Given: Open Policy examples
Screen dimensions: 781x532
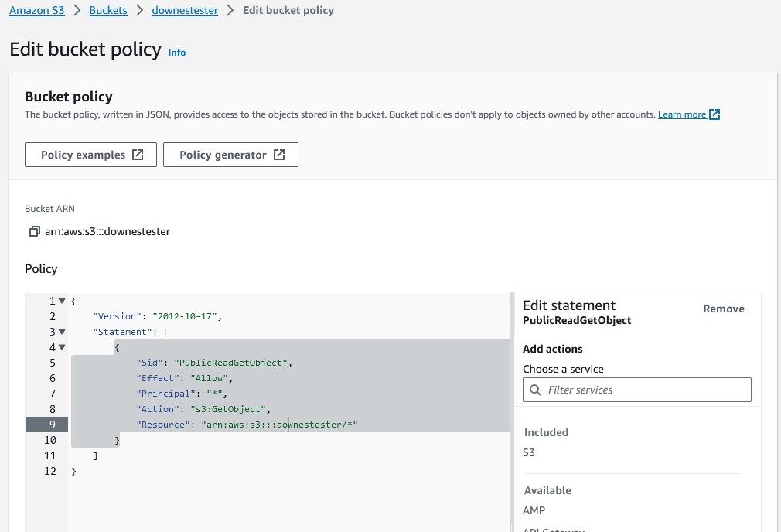Looking at the screenshot, I should click(x=90, y=155).
